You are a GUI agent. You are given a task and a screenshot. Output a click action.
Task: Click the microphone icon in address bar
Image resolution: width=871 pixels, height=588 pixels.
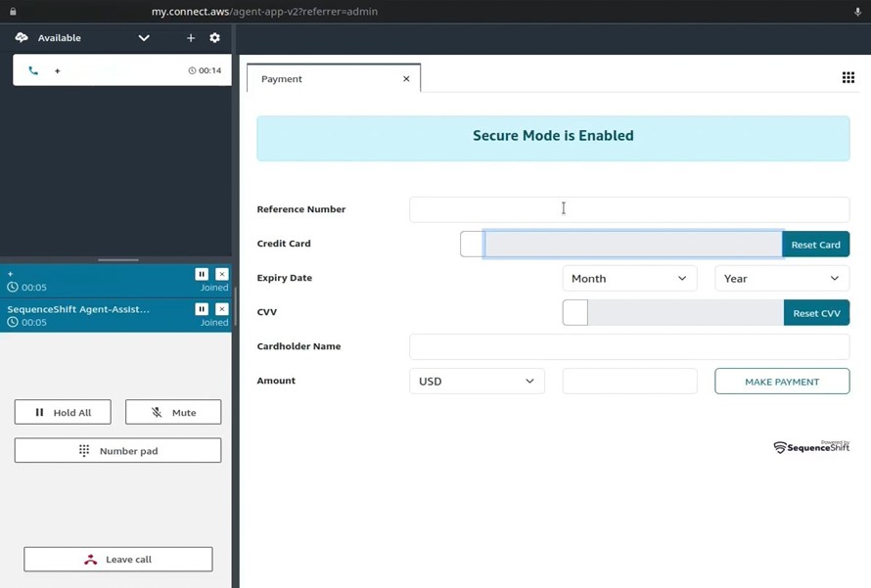(x=858, y=12)
